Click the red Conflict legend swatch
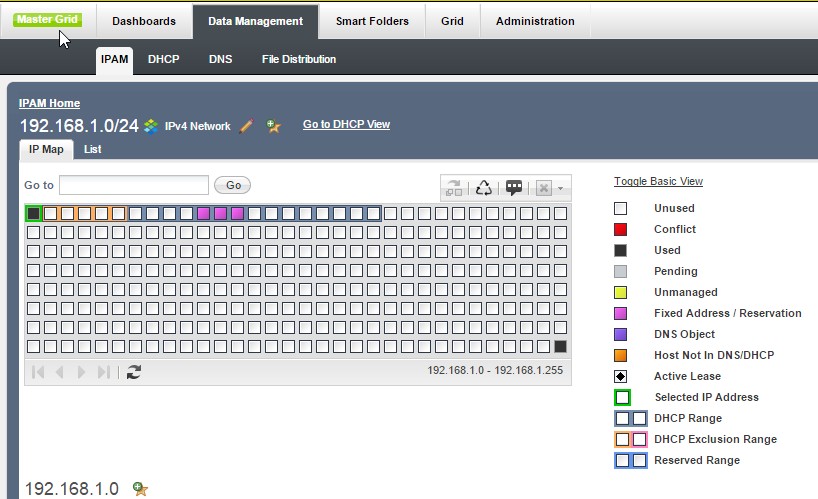818x499 pixels. tap(621, 229)
